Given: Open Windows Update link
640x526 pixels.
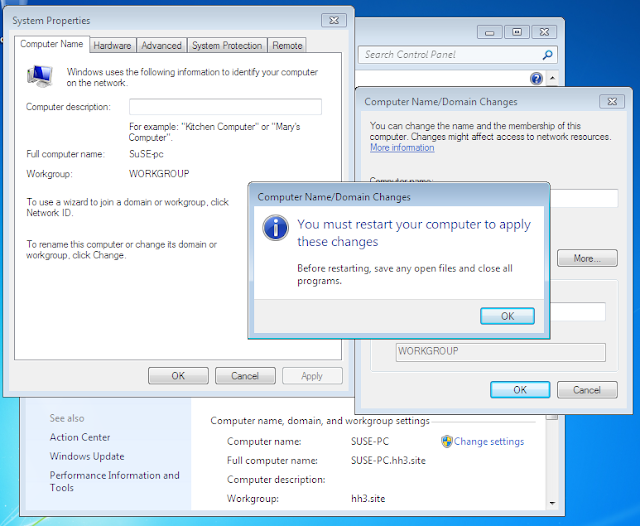Looking at the screenshot, I should point(87,456).
